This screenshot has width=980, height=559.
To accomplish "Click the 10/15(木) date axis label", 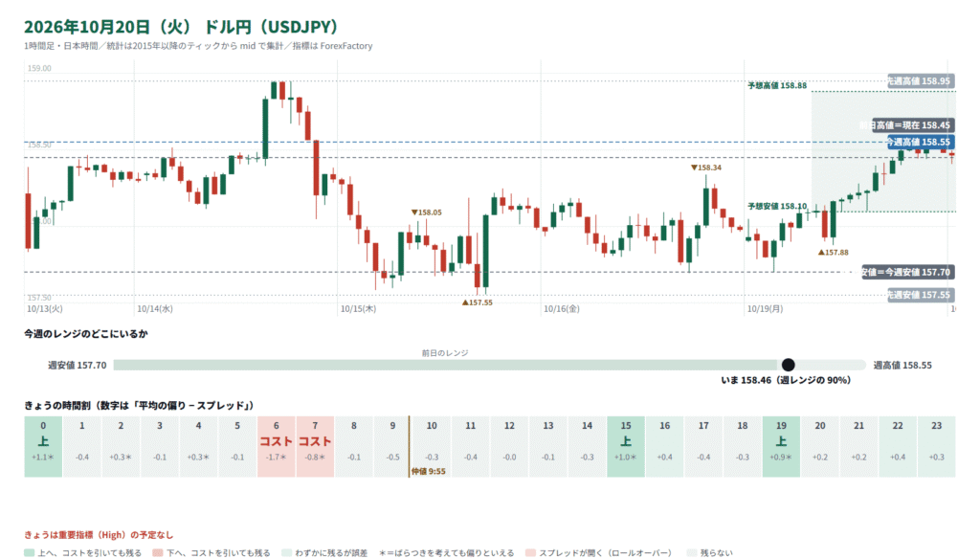I will click(x=358, y=309).
